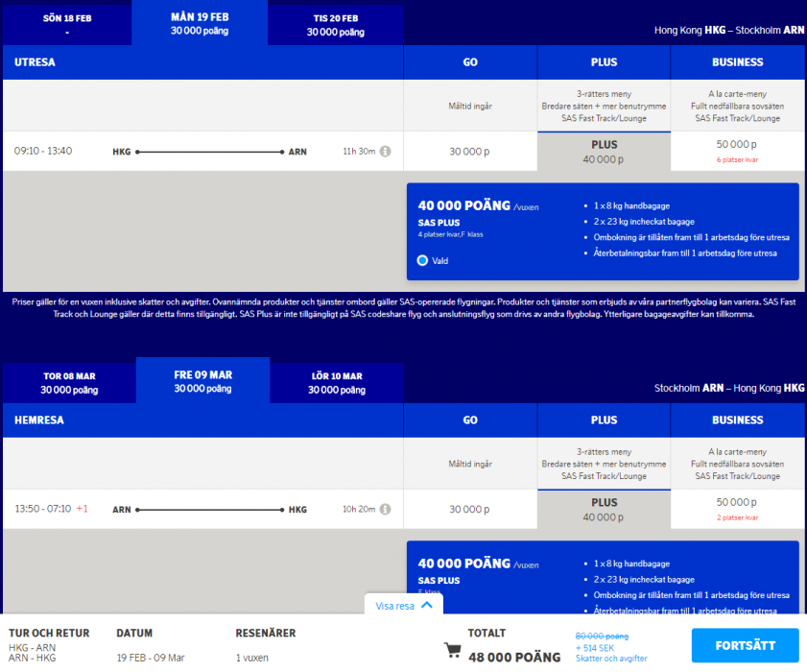Select the LÖR 10 MAR return date tab
This screenshot has height=672, width=807.
[x=336, y=383]
